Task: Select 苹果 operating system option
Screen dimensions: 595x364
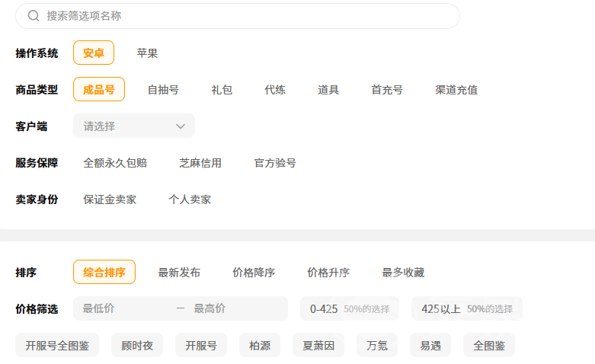Action: 147,53
